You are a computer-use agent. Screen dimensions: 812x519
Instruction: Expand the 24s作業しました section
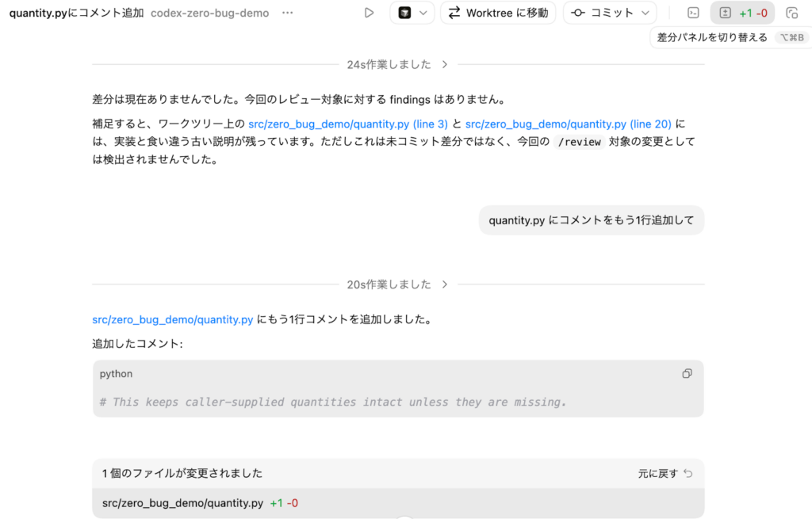398,64
